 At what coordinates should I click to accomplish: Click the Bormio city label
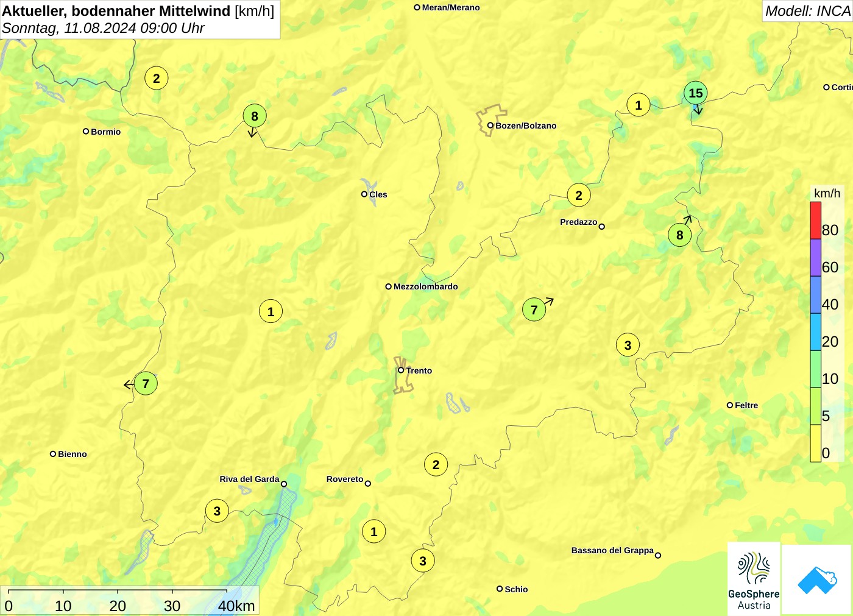tap(106, 132)
